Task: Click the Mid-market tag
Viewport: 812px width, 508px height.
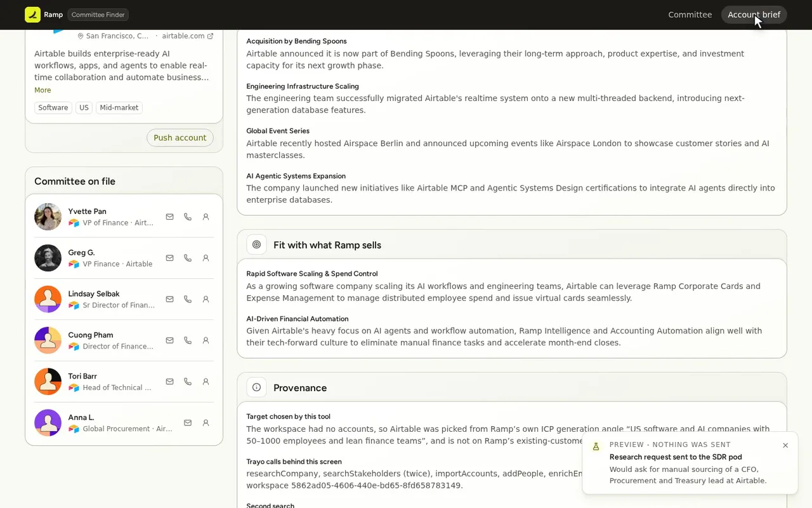Action: [x=119, y=108]
